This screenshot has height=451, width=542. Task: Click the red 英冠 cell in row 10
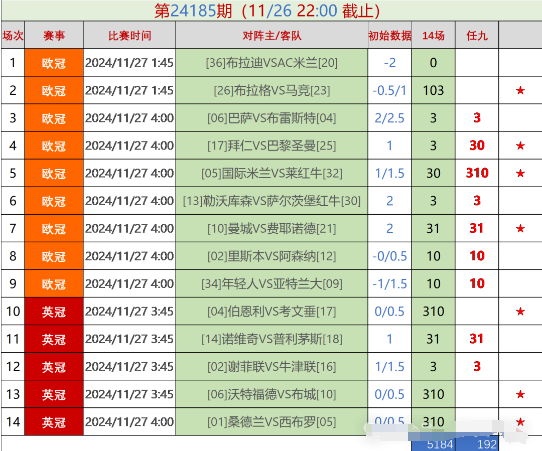coord(54,311)
